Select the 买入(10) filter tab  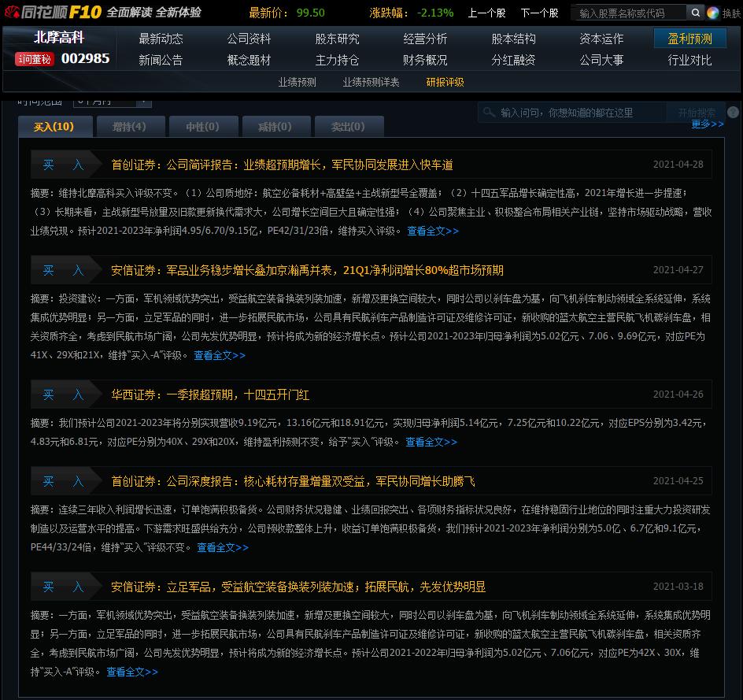[55, 126]
